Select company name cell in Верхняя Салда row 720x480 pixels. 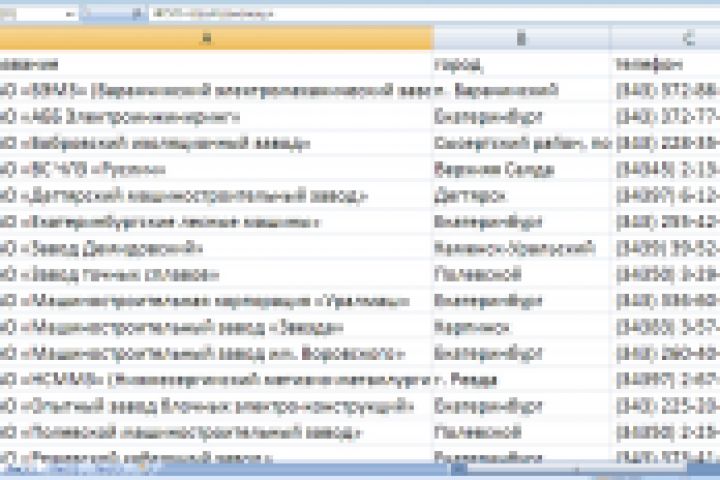(216, 169)
